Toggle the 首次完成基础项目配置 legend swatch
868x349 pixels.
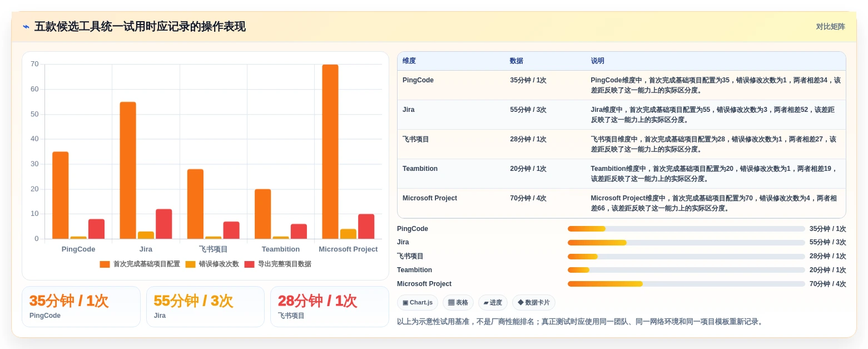pos(105,264)
